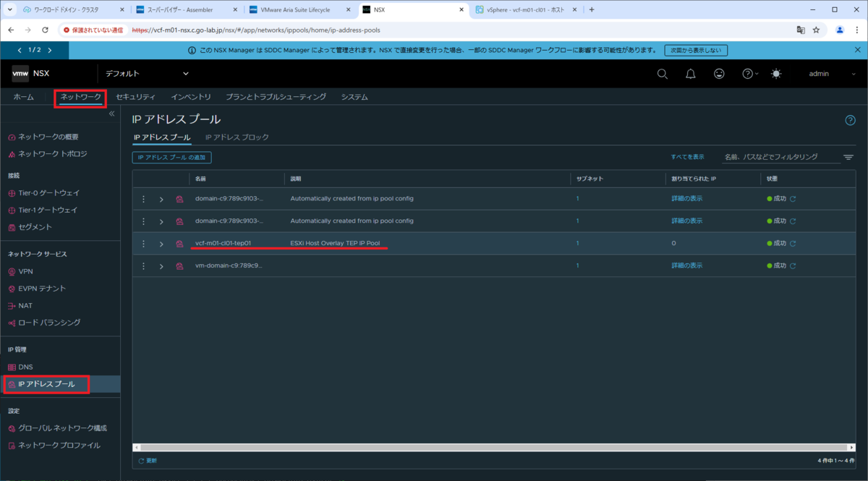Open ネットワーク トポロジ in sidebar

click(x=52, y=154)
